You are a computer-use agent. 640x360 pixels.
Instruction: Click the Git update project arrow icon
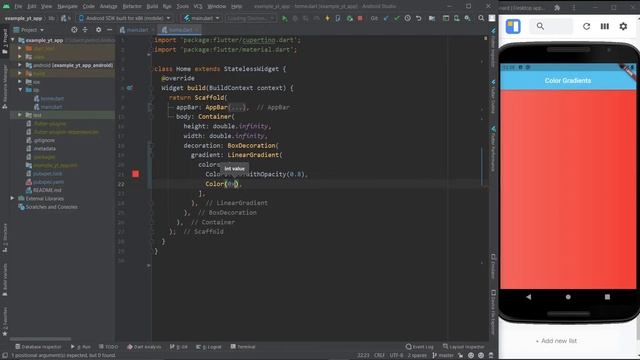click(x=386, y=18)
